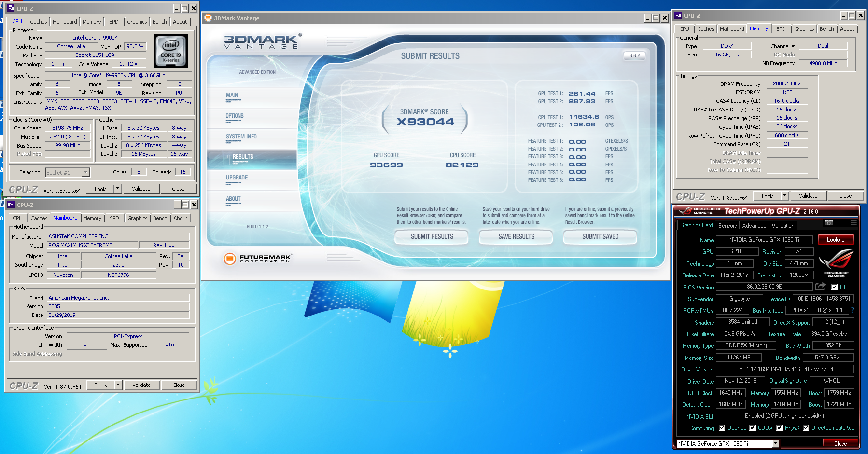
Task: Click the BIOS Version field in GPU-Z
Action: [764, 287]
